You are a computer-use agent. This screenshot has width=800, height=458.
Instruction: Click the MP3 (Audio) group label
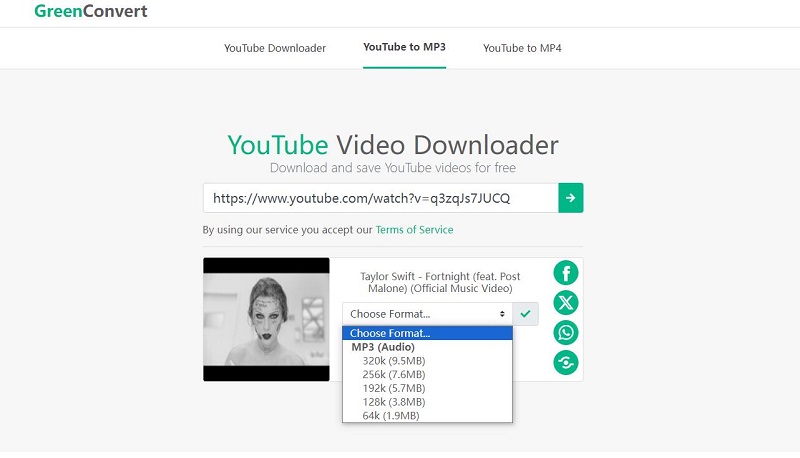coord(383,347)
